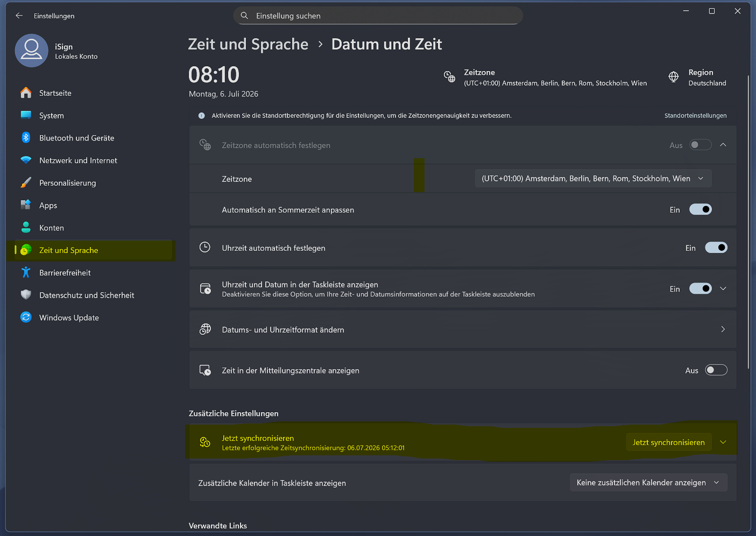Disable Automatisch an Sommerzeit anpassen switch

pos(701,209)
